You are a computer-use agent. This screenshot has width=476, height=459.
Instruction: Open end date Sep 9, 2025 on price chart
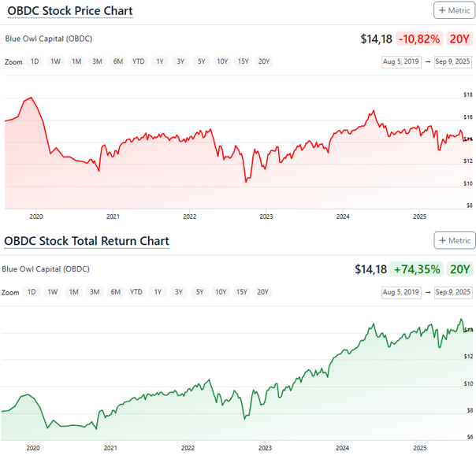tap(453, 61)
